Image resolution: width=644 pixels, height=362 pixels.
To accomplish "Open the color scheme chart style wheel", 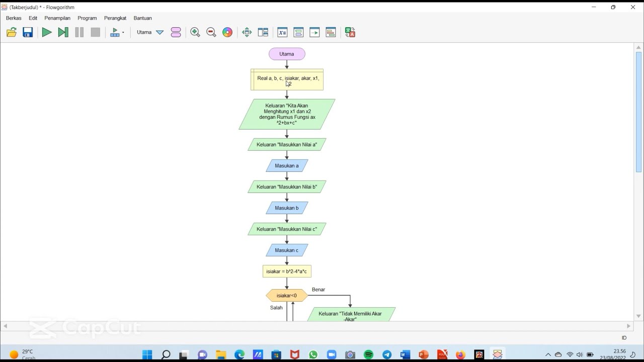I will pyautogui.click(x=227, y=32).
